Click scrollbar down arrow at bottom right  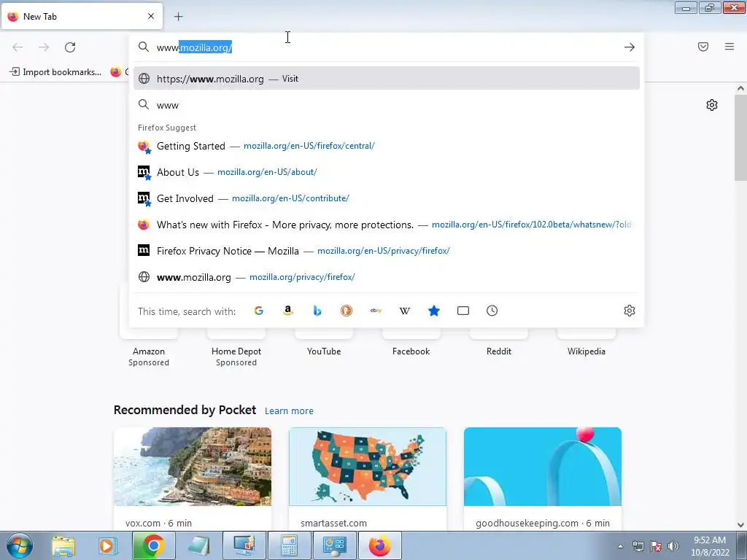tap(741, 525)
